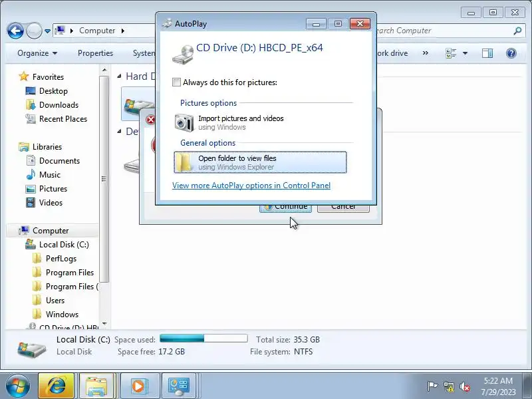Select Computer breadcrumb in address bar
This screenshot has height=399, width=532.
pos(97,31)
